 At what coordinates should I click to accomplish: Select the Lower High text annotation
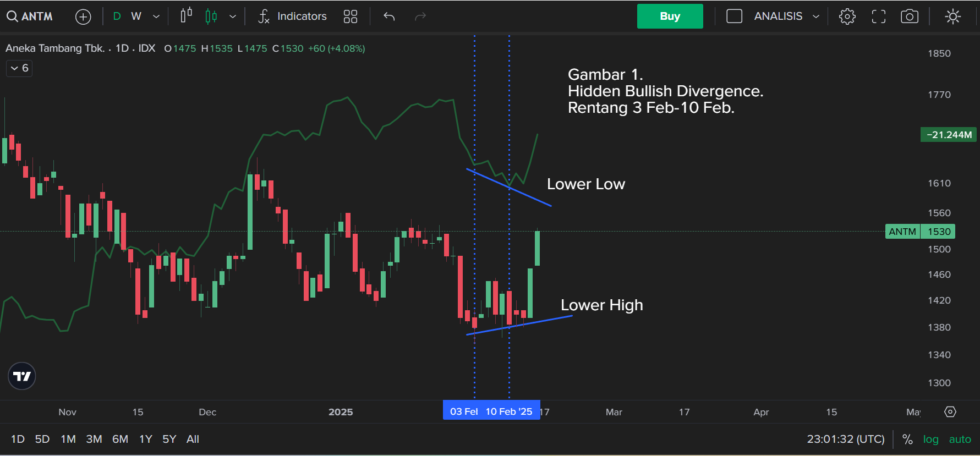pyautogui.click(x=602, y=305)
